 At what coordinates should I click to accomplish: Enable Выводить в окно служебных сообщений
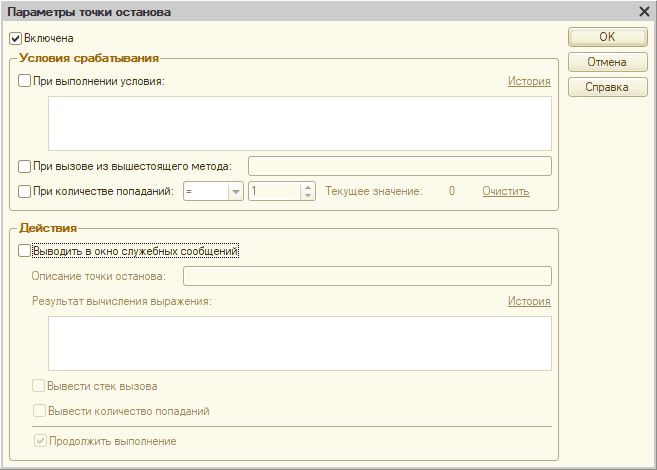click(x=25, y=252)
